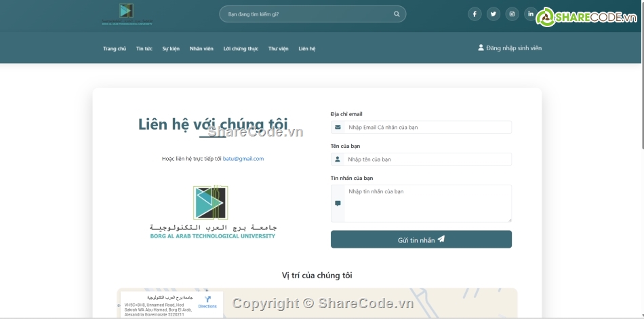
Task: Click the search magnifier icon
Action: pos(397,14)
